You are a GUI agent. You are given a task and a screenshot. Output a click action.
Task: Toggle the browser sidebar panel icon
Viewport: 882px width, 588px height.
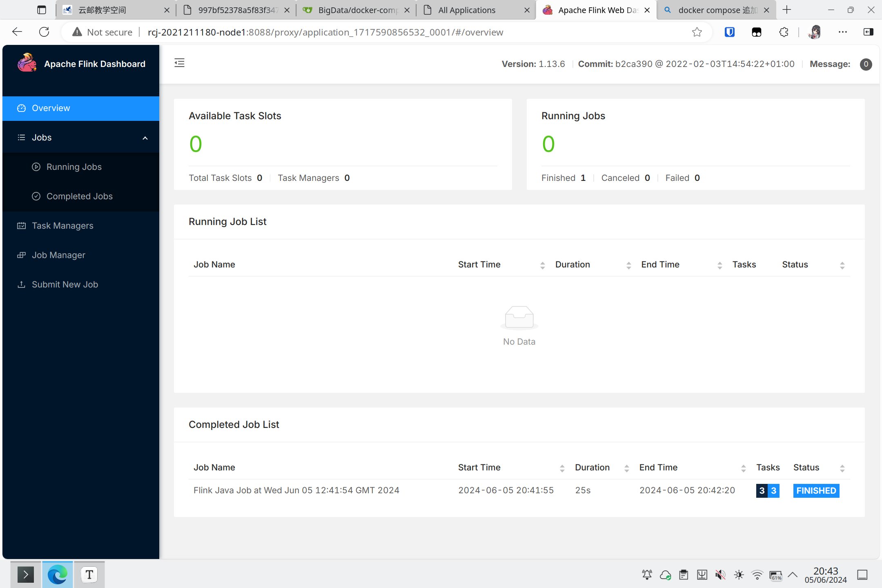[x=869, y=32]
